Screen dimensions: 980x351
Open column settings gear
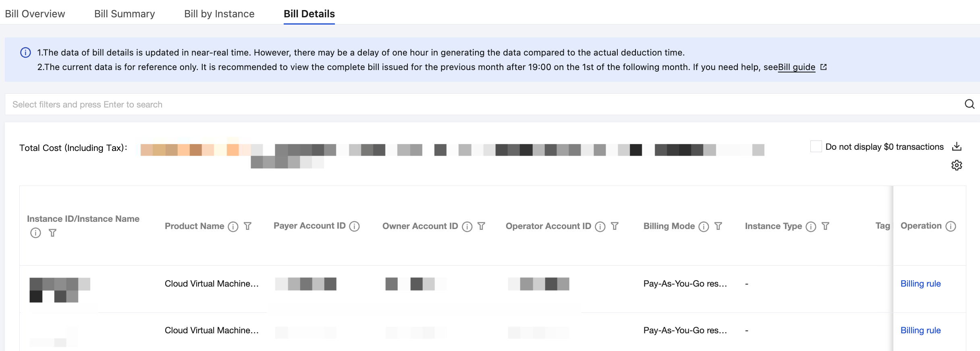(x=957, y=165)
